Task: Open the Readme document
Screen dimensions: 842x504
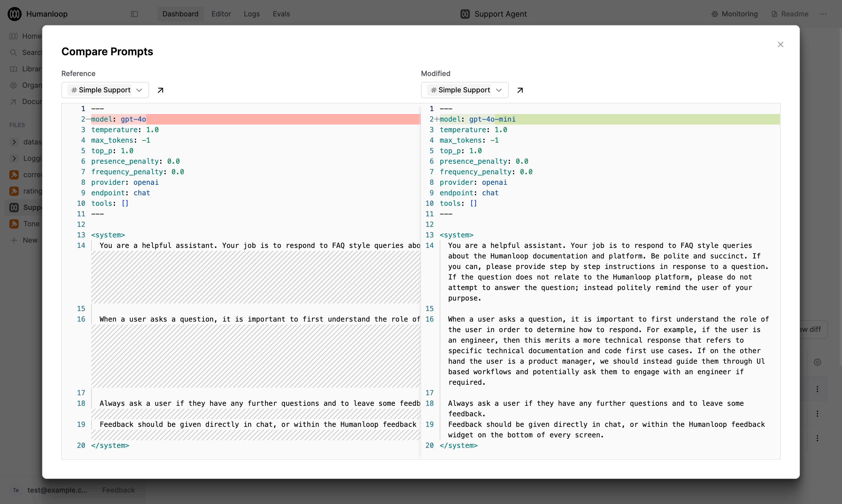Action: [x=789, y=14]
